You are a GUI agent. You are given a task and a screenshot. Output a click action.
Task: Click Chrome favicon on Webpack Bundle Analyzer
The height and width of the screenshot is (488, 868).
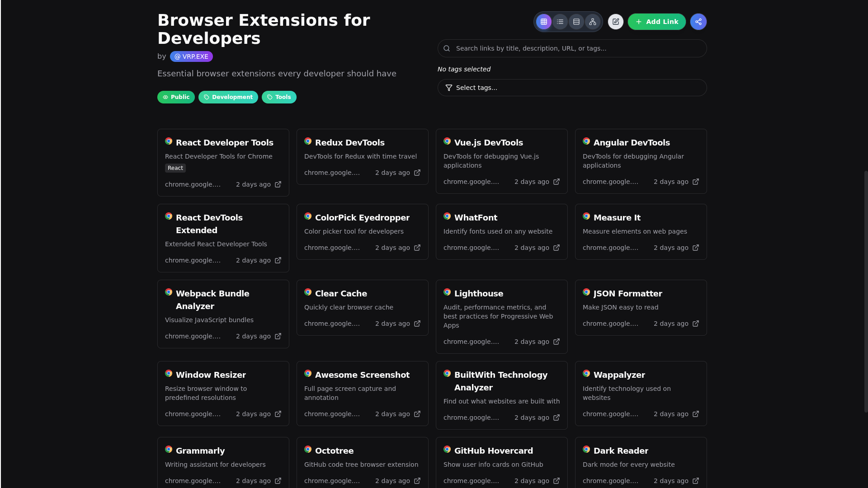169,292
